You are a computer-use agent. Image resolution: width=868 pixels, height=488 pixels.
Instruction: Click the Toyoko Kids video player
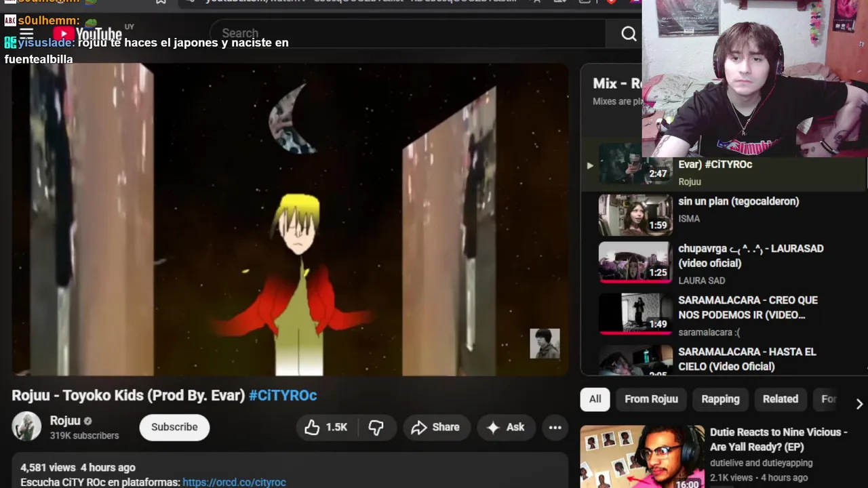coord(290,220)
